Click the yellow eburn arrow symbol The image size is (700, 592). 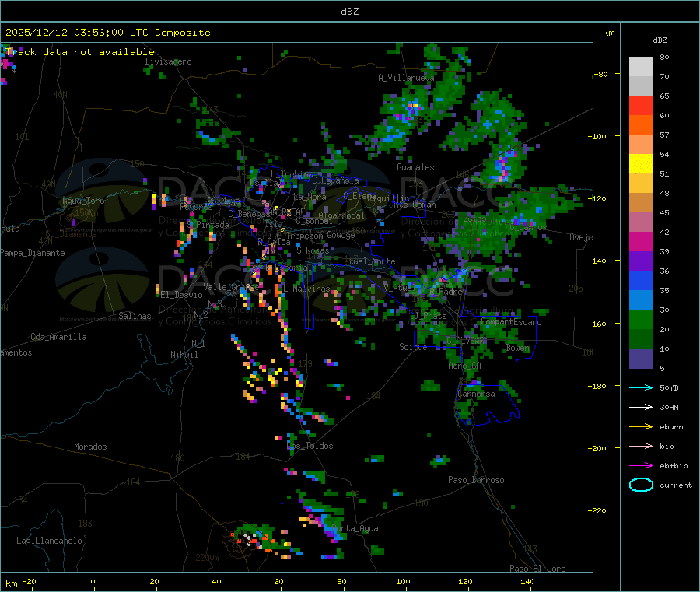[641, 427]
